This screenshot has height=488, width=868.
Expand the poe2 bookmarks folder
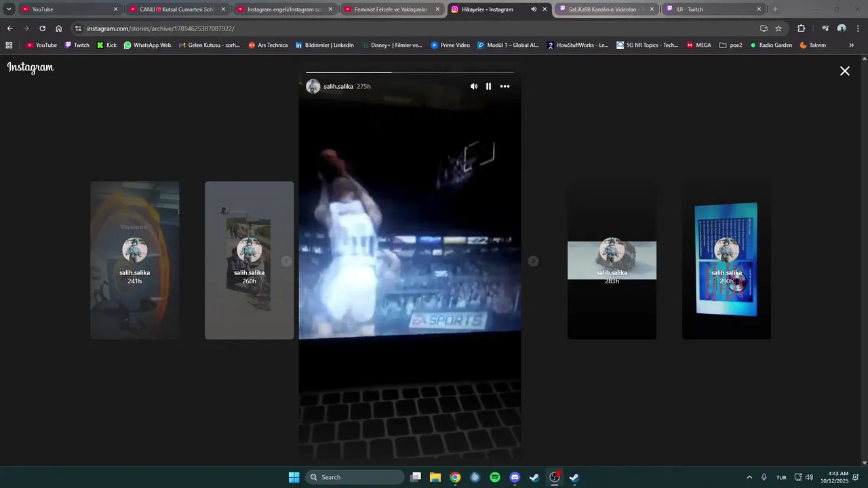pyautogui.click(x=730, y=45)
